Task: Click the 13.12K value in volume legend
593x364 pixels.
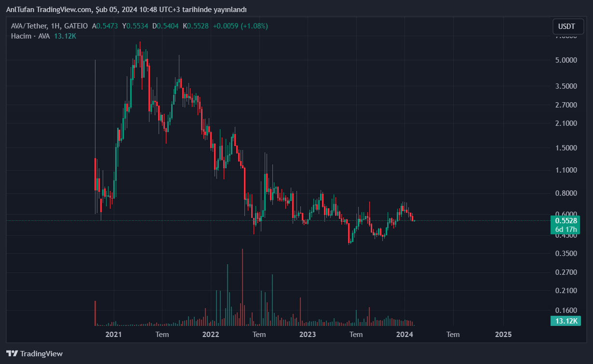Action: [64, 36]
